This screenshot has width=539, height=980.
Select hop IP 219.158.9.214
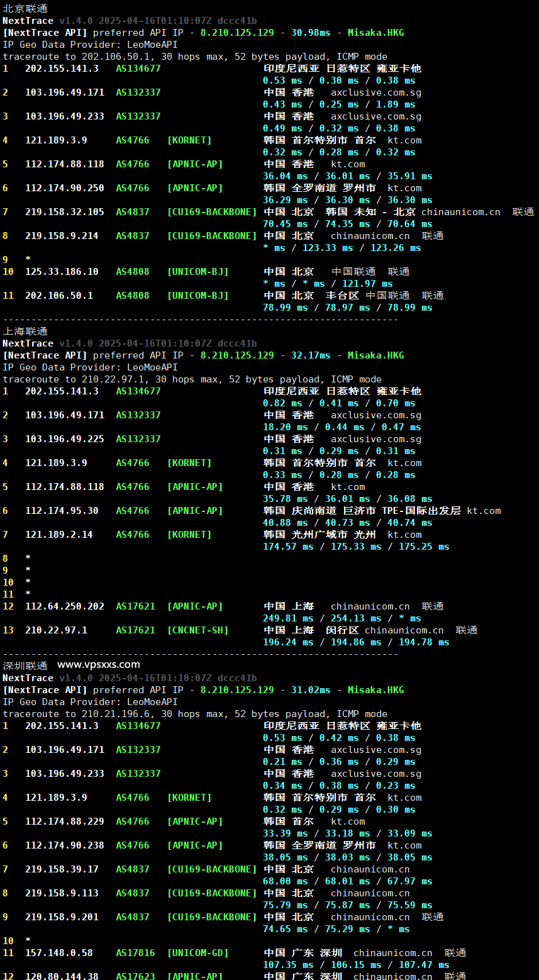62,236
